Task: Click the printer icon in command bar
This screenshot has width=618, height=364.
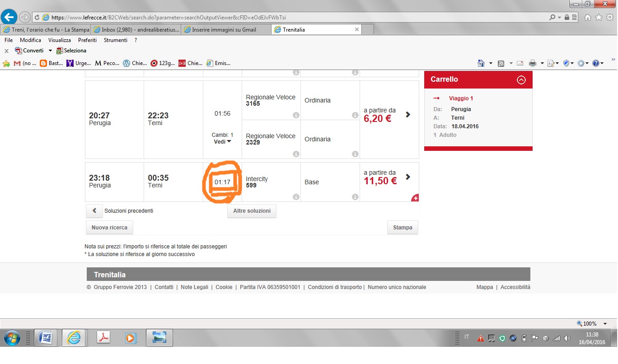Action: click(533, 63)
